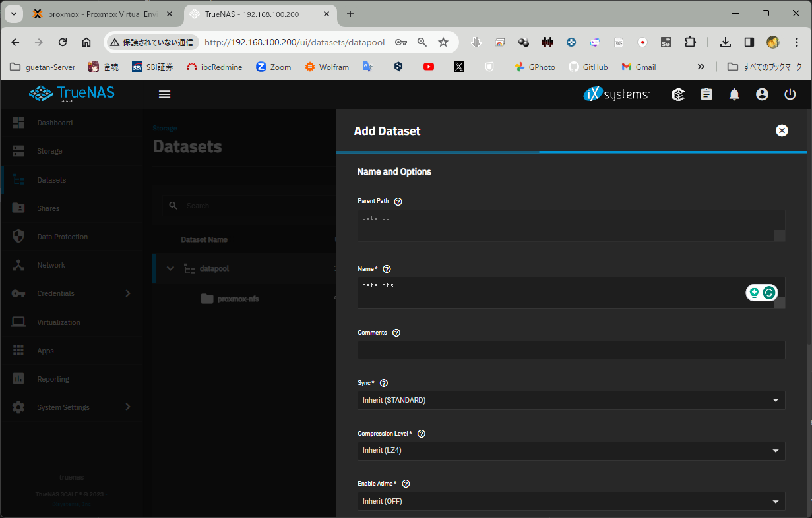Switch to the proxmox browser tab

coord(100,14)
